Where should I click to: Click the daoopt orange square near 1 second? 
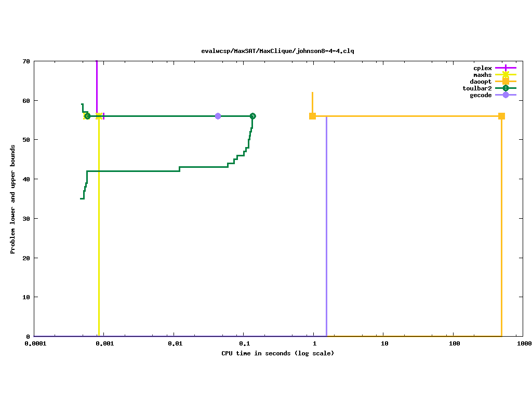coord(312,116)
